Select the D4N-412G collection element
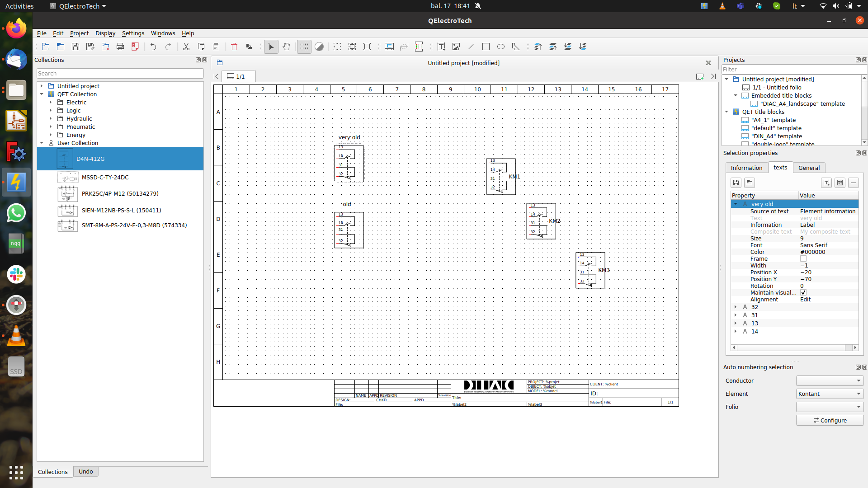The image size is (868, 488). point(90,159)
